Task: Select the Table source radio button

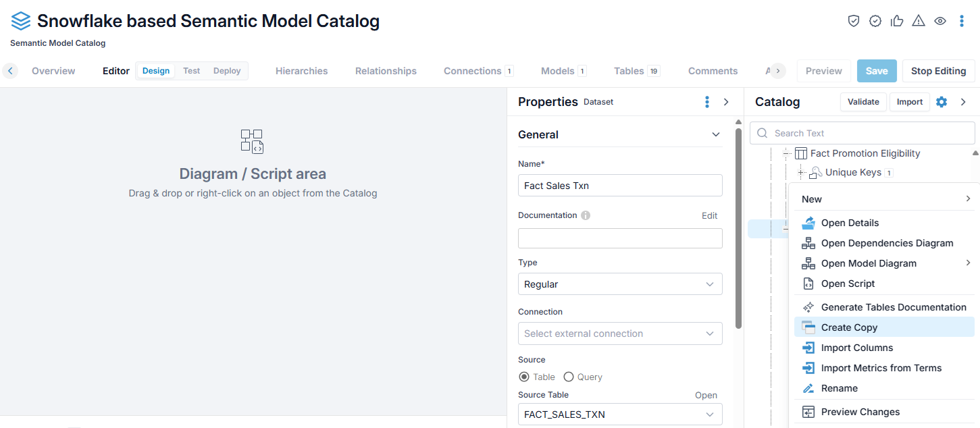Action: (x=523, y=377)
